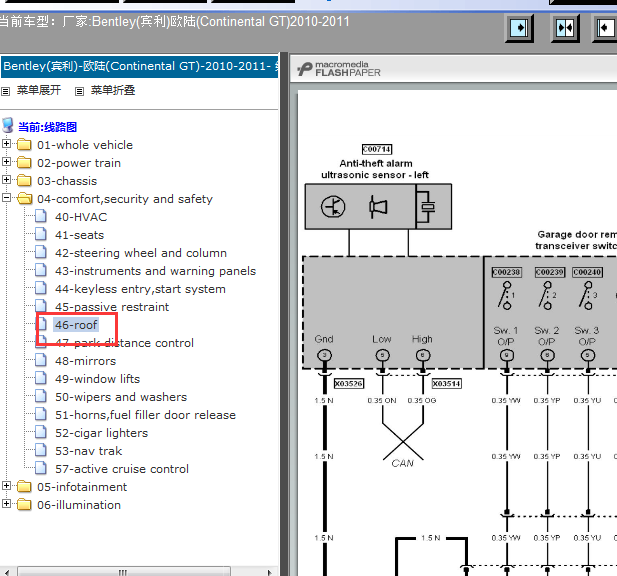This screenshot has width=617, height=576.
Task: Click 菜单展开 to expand all menus
Action: point(39,90)
